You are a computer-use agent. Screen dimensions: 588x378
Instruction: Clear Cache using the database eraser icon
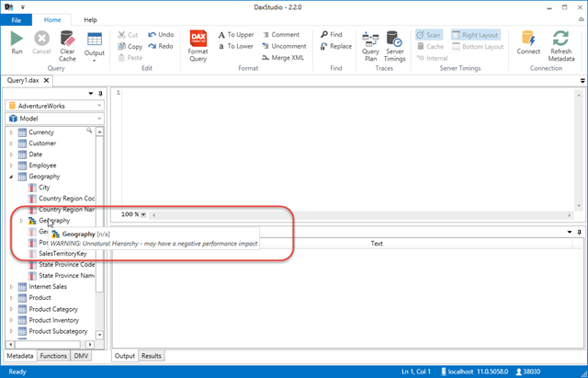(x=67, y=46)
